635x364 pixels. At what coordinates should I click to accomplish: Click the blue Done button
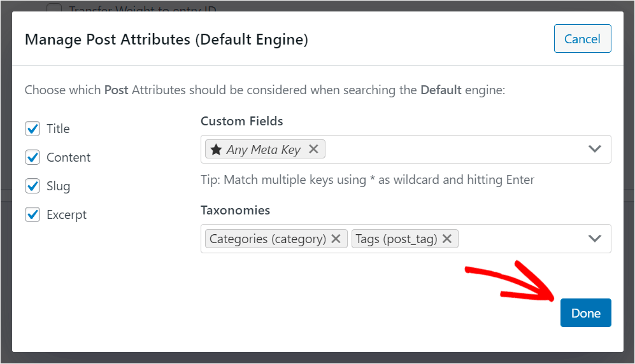coord(585,312)
